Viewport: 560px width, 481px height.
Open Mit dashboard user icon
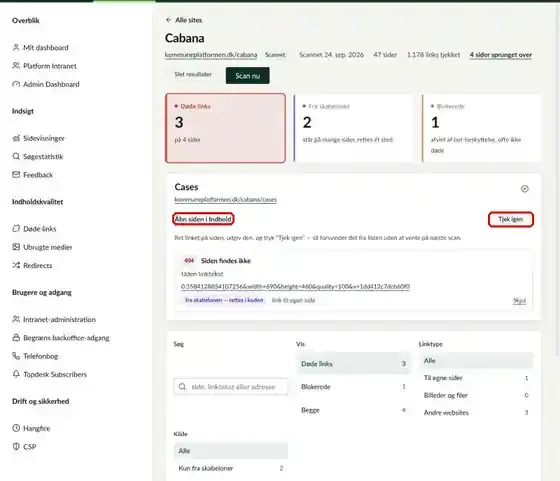(16, 47)
